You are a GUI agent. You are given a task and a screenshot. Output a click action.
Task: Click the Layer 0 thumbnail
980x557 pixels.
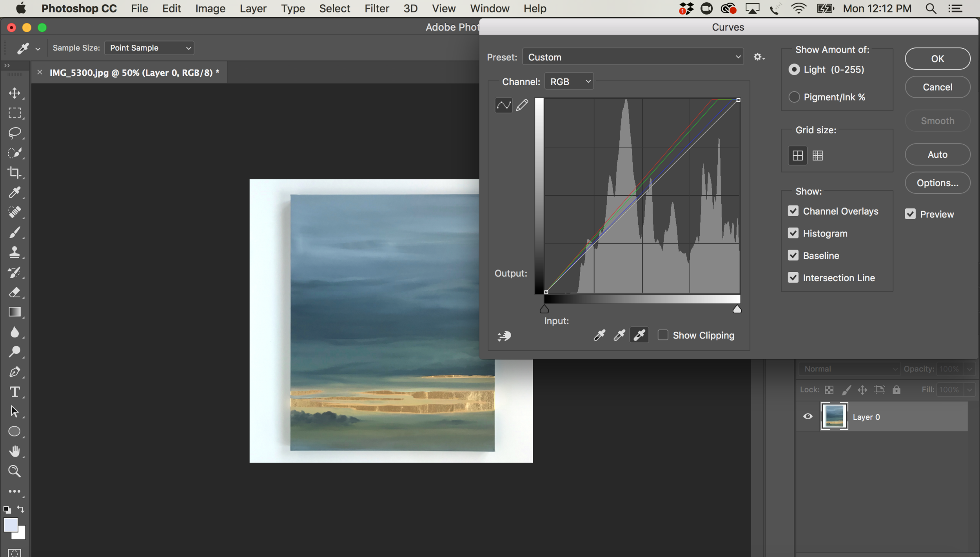click(834, 416)
